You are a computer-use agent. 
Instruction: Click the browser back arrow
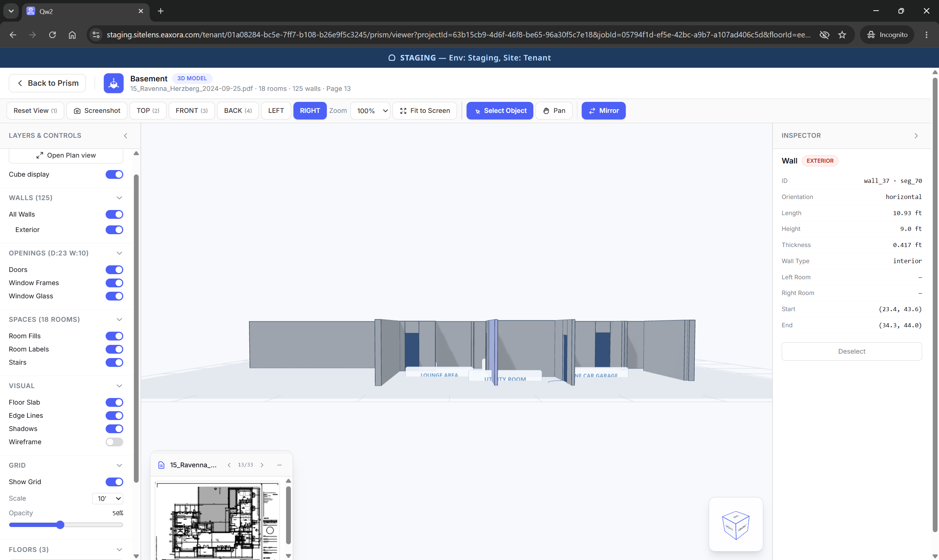[13, 35]
